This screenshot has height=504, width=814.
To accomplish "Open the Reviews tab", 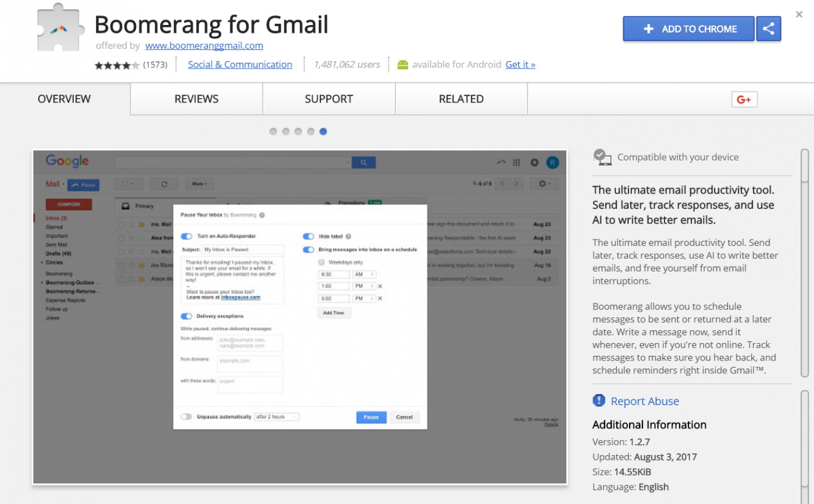I will pos(197,99).
